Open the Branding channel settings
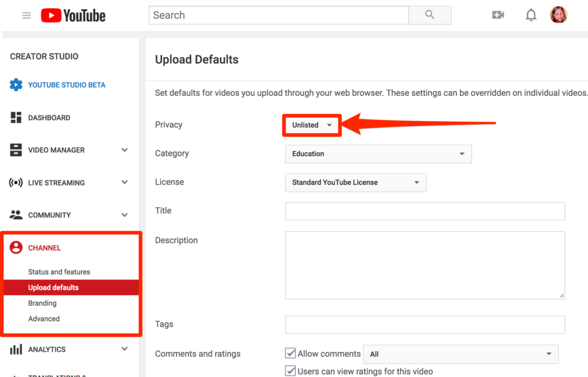This screenshot has width=588, height=377. click(42, 303)
